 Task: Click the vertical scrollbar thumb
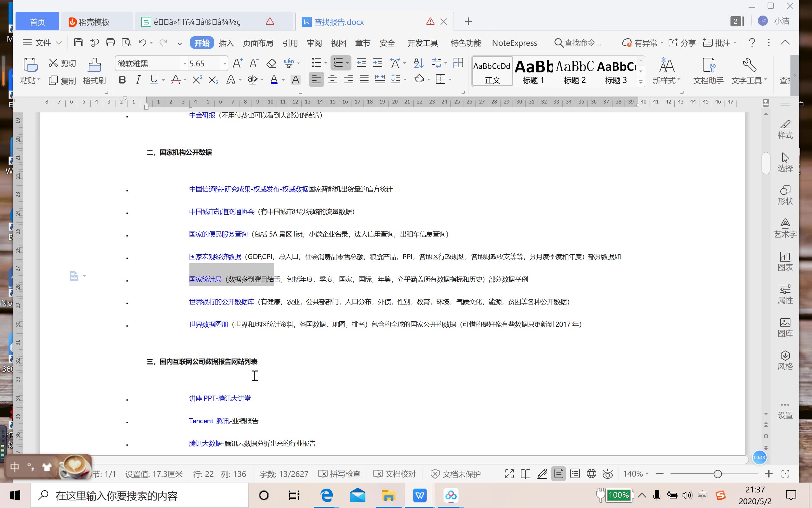click(766, 163)
